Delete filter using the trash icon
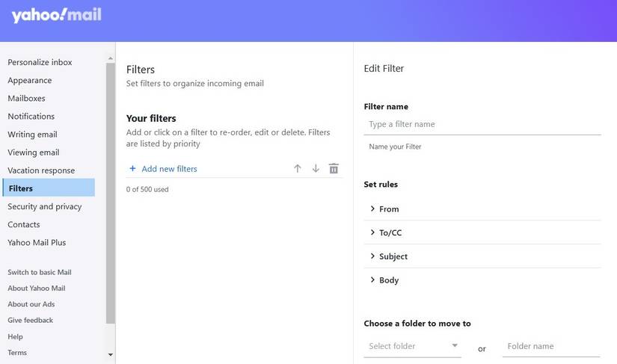The image size is (617, 364). 334,169
